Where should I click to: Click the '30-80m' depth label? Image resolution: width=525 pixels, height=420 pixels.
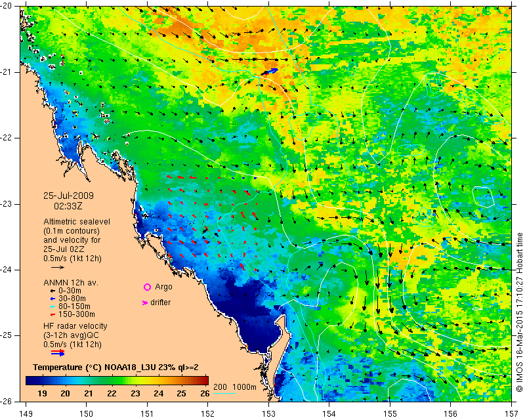(x=72, y=299)
